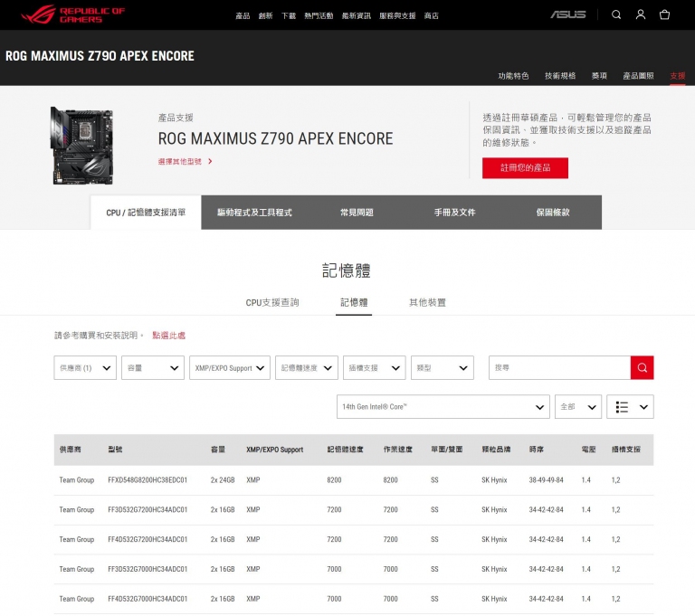Click 時序 column header
This screenshot has height=616, width=695.
point(537,450)
